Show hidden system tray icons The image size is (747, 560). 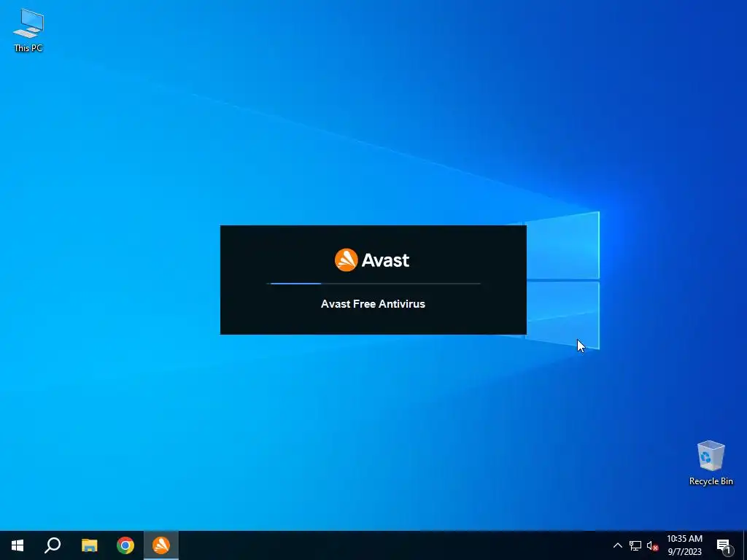pyautogui.click(x=617, y=545)
